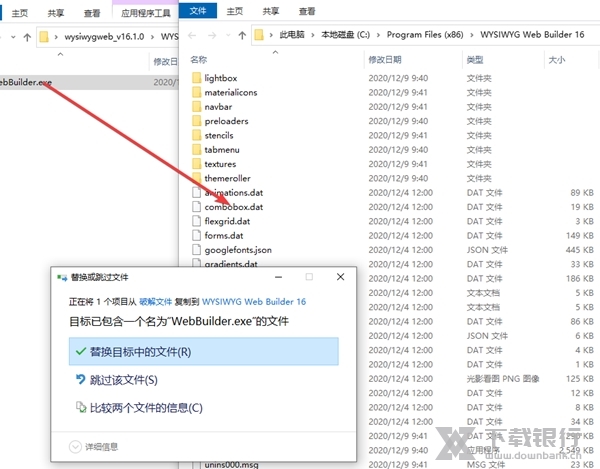Click Program Files (x86) breadcrumb
This screenshot has width=600, height=469.
pyautogui.click(x=425, y=35)
